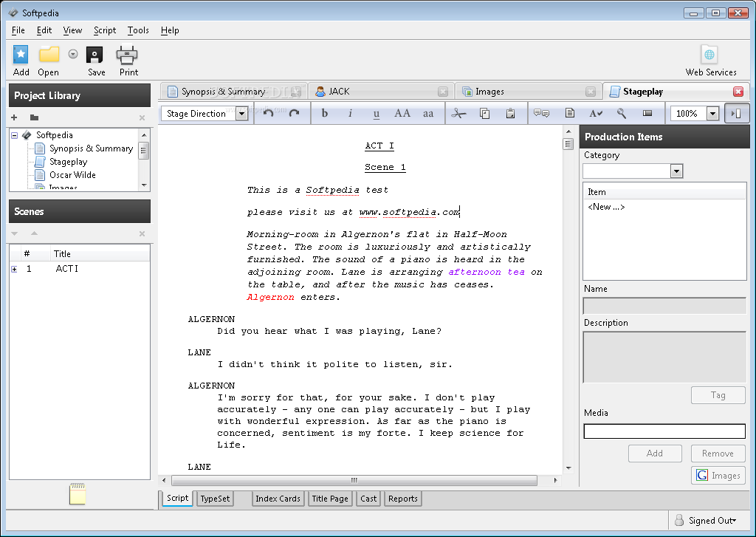Cut the selection with the scissors icon
This screenshot has height=537, width=756.
[x=458, y=113]
